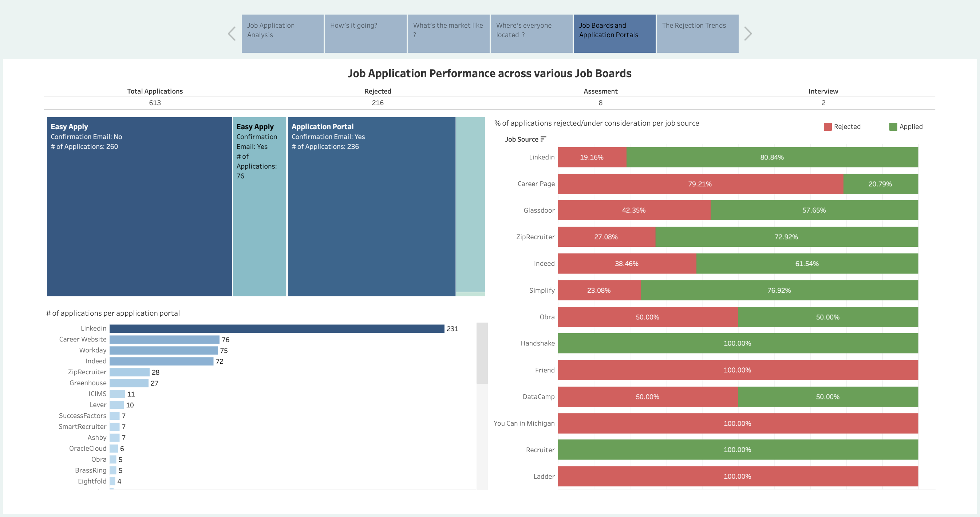
Task: Select the Applied legend color swatch
Action: (x=893, y=127)
